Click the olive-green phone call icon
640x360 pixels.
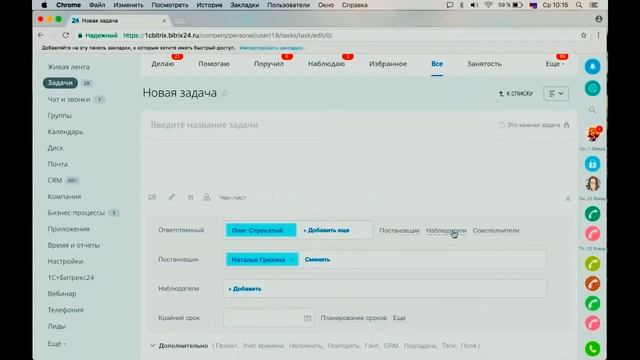(592, 264)
